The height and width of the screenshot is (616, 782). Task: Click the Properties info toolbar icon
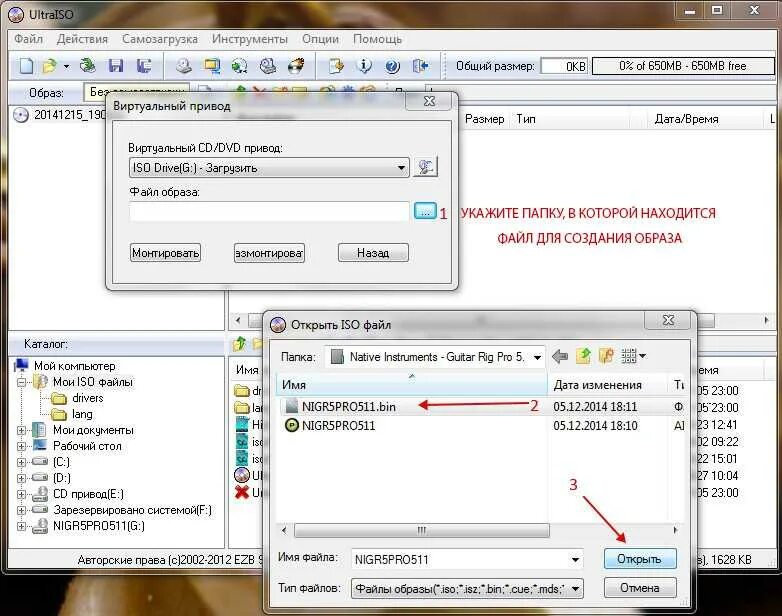tap(365, 66)
